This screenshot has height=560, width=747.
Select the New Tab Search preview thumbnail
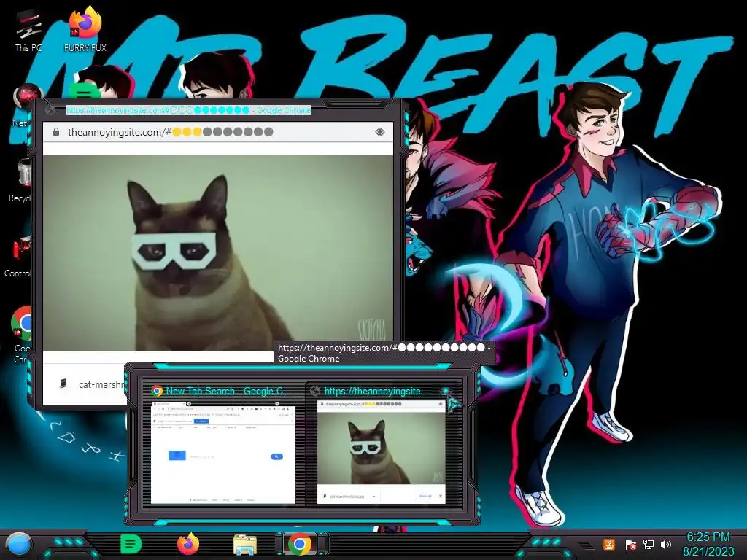click(x=223, y=452)
